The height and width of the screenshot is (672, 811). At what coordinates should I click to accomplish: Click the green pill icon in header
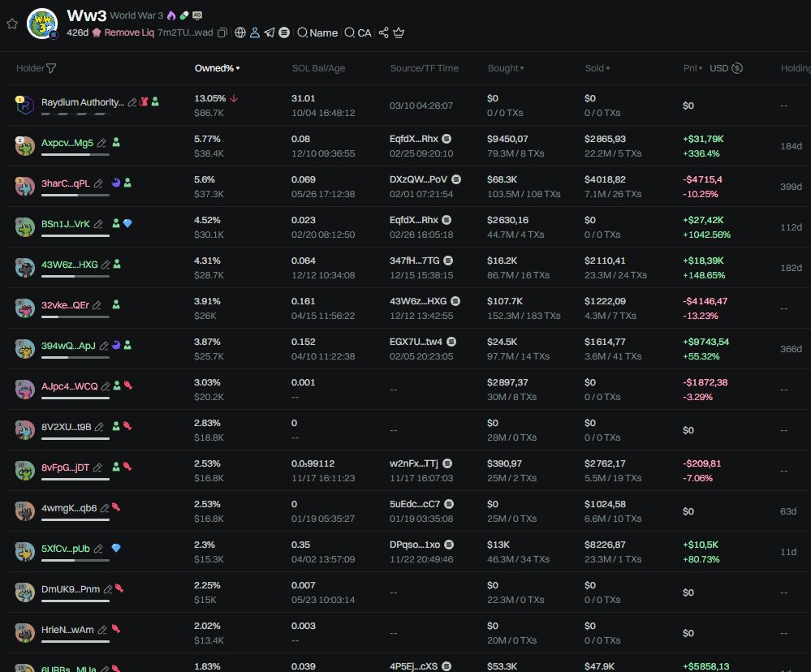184,15
